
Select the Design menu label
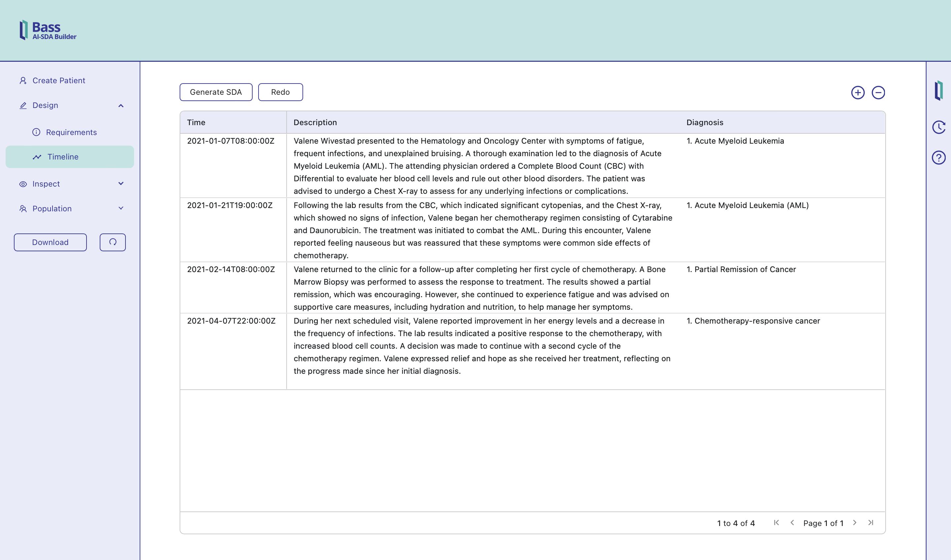pyautogui.click(x=45, y=105)
